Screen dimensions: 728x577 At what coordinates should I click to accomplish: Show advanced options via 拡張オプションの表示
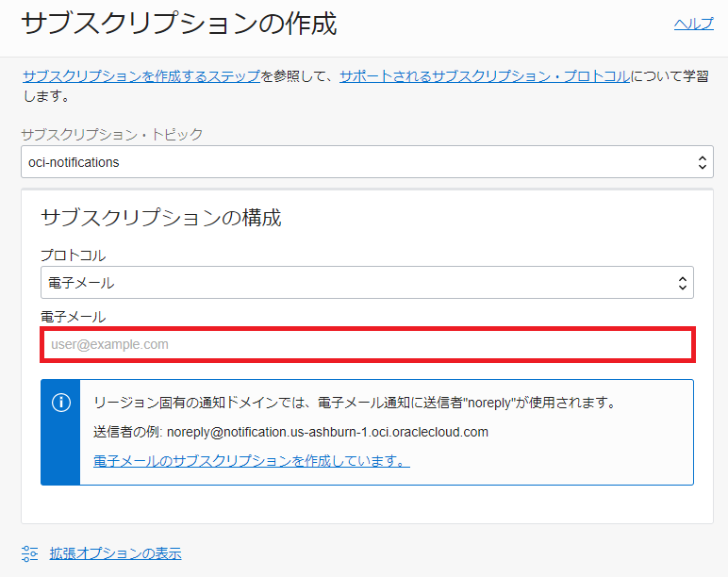point(115,553)
